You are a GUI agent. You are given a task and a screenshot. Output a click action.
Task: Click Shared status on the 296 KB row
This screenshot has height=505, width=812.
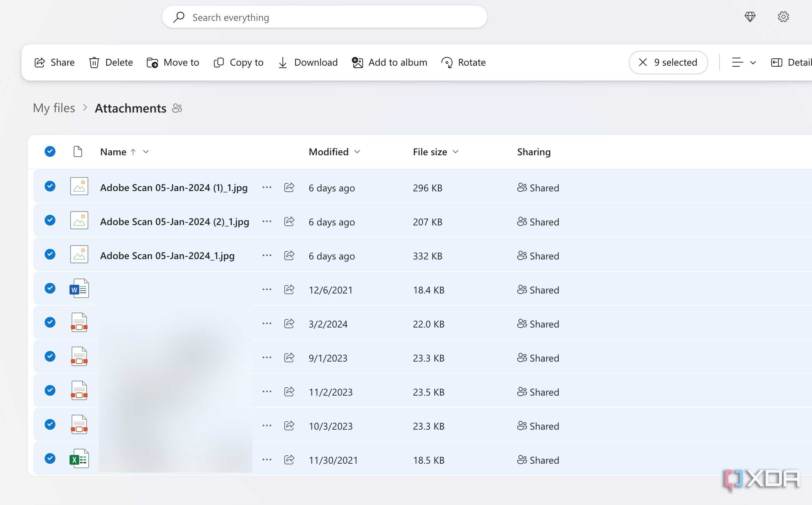538,188
